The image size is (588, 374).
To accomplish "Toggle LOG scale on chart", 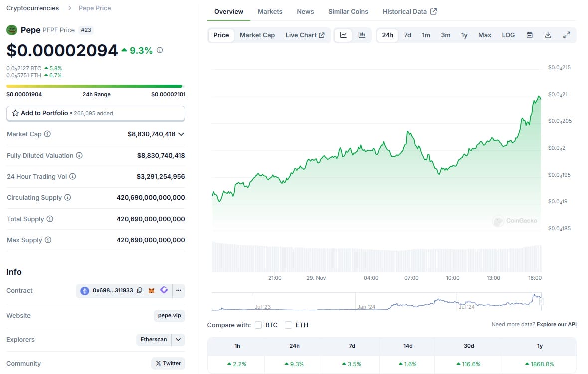I will pyautogui.click(x=508, y=35).
